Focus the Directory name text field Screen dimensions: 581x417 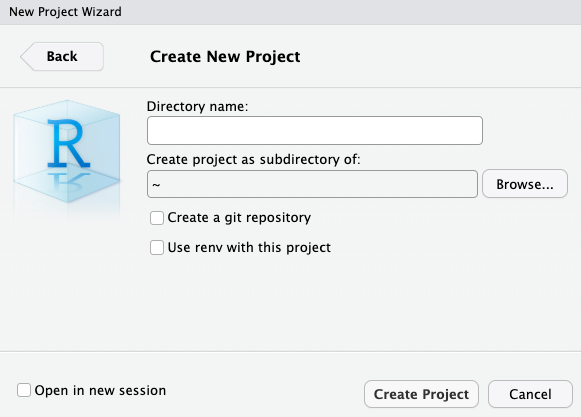pos(315,130)
